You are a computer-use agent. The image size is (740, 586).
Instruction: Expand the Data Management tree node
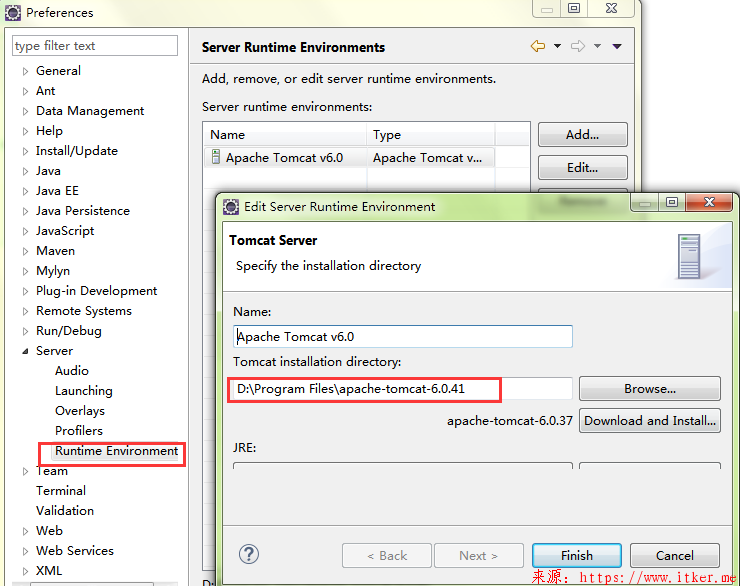[25, 111]
